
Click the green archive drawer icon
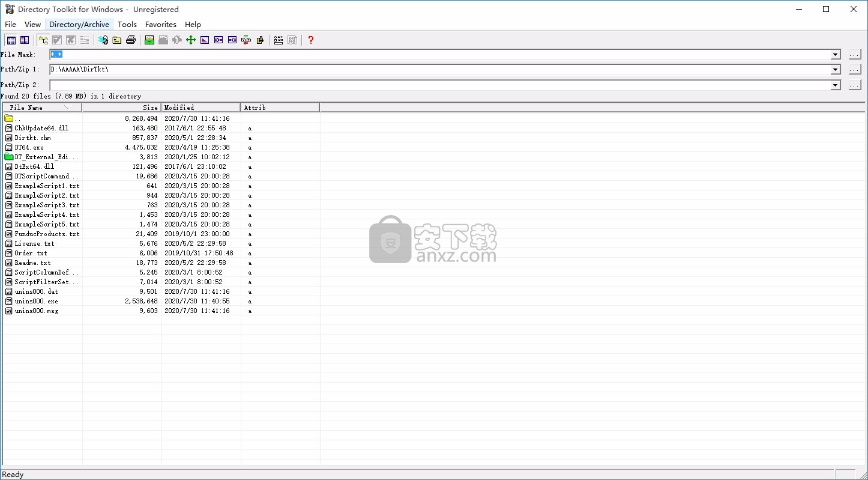coord(149,40)
